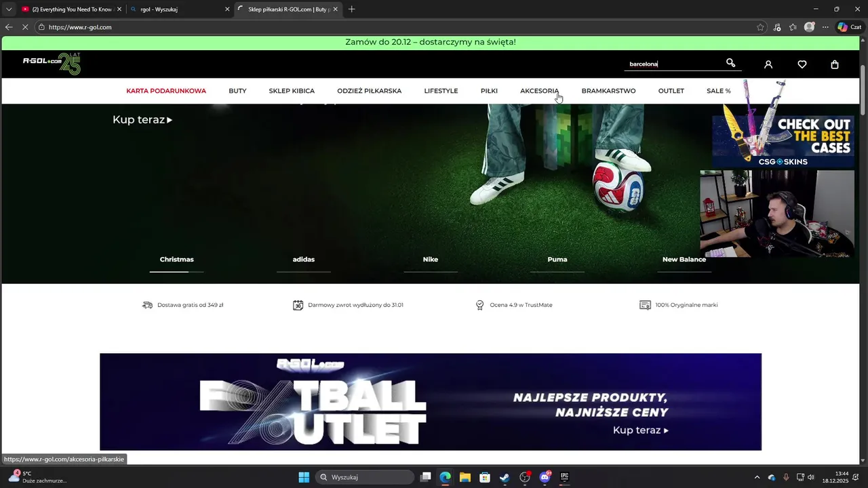Open the favorites list icon
868x488 pixels.
[x=793, y=27]
